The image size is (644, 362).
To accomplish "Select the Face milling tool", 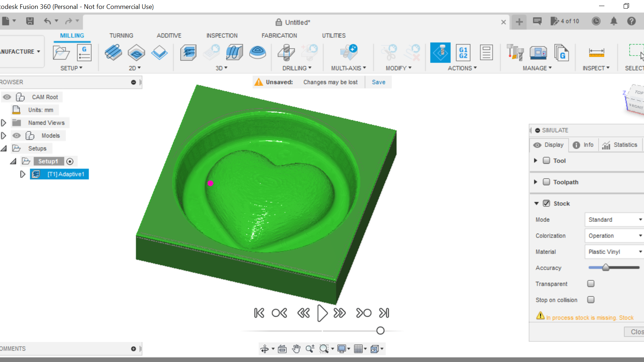I will [159, 52].
